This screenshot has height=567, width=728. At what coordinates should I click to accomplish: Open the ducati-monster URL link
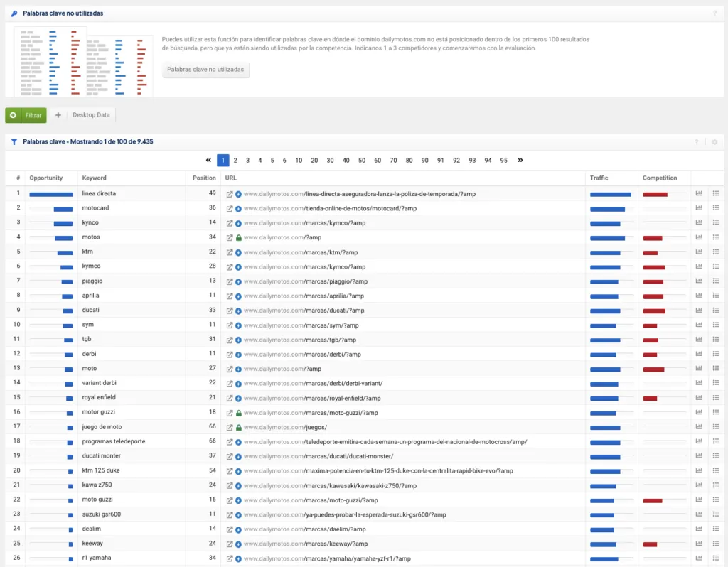tap(318, 457)
